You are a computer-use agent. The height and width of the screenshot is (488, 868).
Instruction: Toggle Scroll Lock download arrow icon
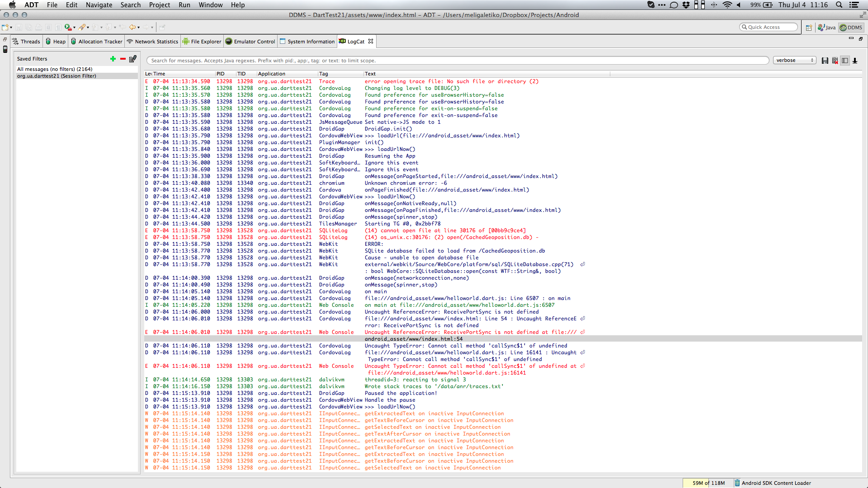pos(855,61)
